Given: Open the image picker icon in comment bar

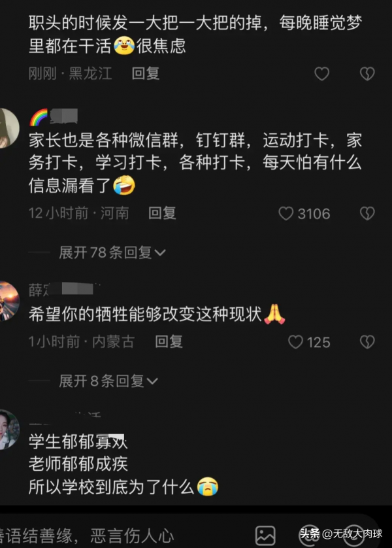Looking at the screenshot, I should 265,536.
